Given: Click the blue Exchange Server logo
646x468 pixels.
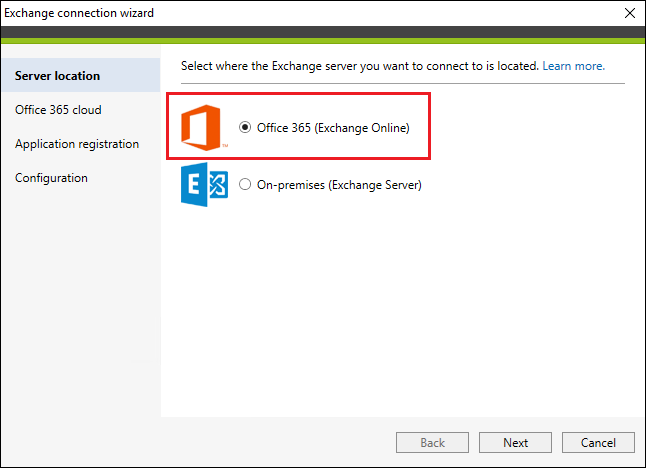Looking at the screenshot, I should [x=204, y=184].
